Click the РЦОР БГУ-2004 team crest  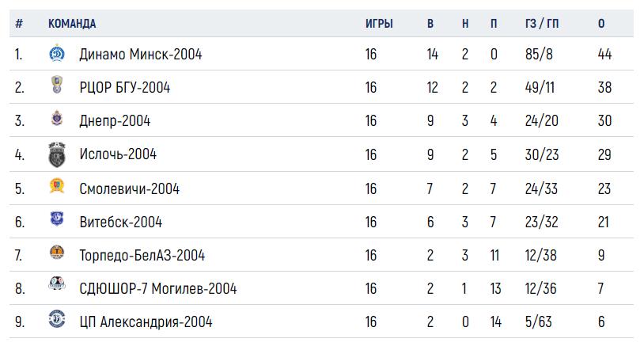(57, 85)
